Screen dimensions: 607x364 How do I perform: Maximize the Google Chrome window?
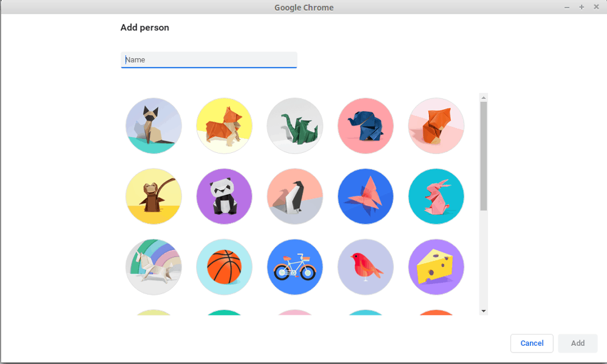coord(582,7)
